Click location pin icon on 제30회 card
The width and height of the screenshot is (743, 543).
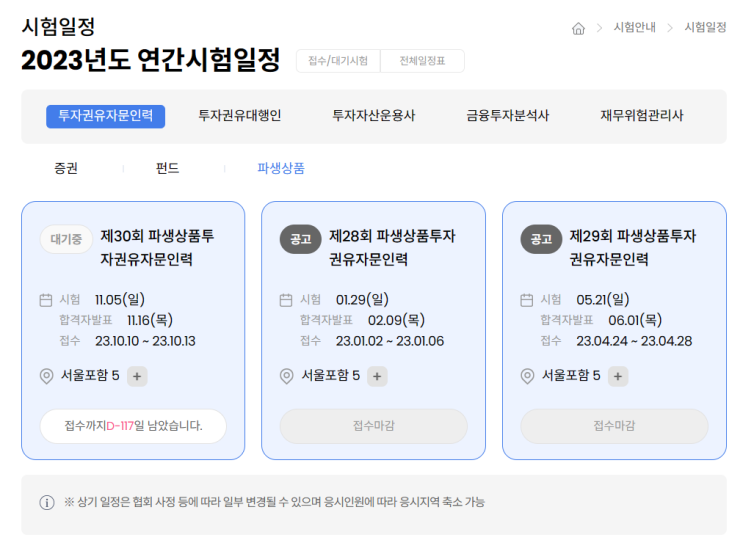point(46,376)
